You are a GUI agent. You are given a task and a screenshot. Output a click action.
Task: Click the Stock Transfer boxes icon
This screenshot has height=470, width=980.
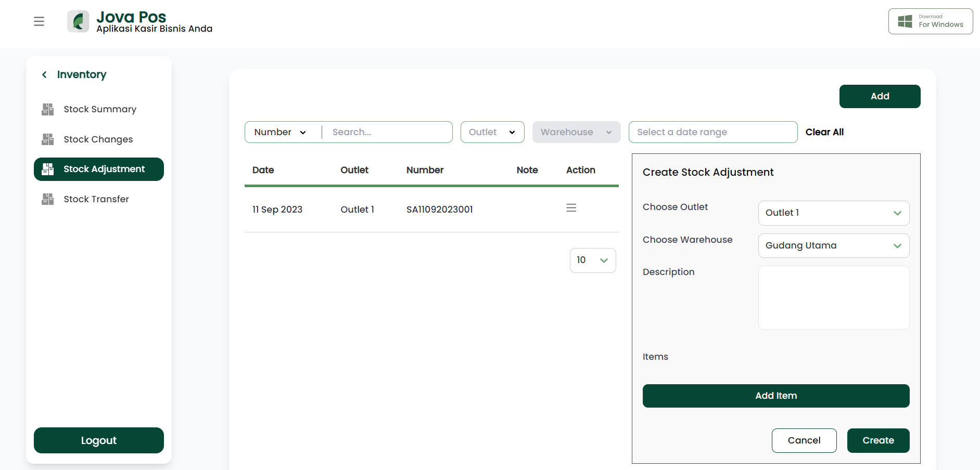click(48, 199)
